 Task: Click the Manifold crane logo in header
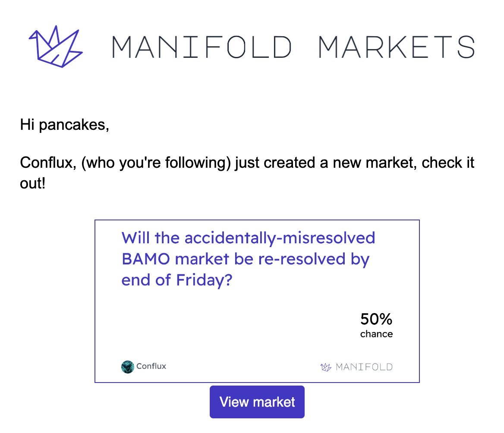tap(56, 47)
